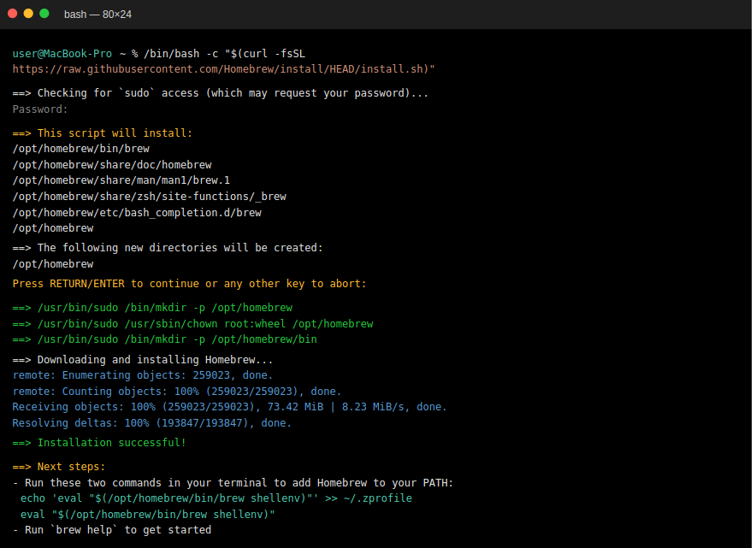Click 'Resolving deltas: 100%' line

(x=152, y=423)
